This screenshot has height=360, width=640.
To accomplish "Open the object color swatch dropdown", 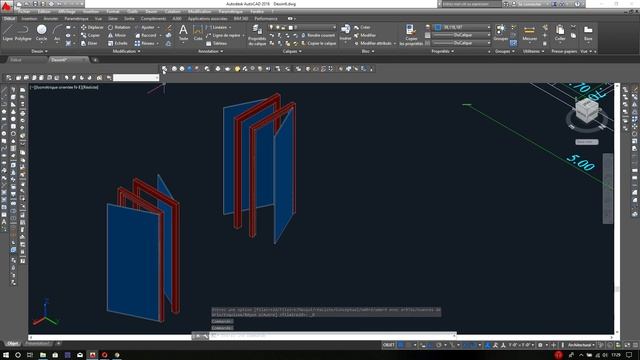I will [x=462, y=27].
